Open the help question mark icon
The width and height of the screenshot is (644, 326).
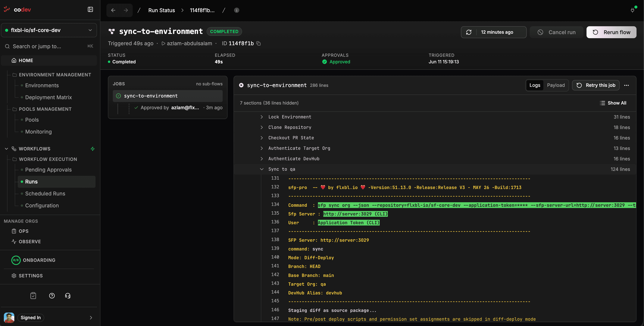point(52,295)
